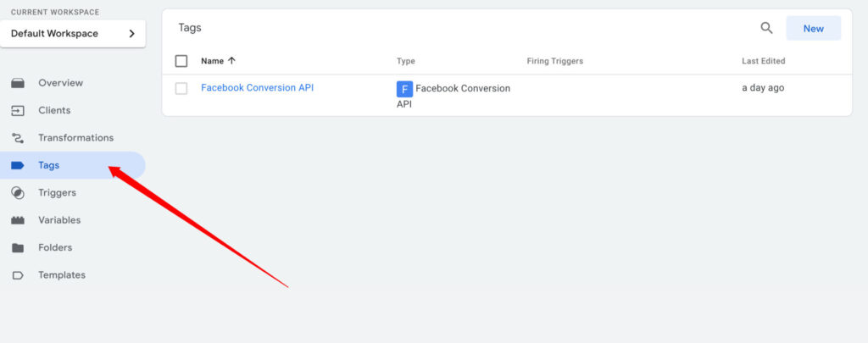868x343 pixels.
Task: Click the blue Tags label icon
Action: (x=18, y=165)
